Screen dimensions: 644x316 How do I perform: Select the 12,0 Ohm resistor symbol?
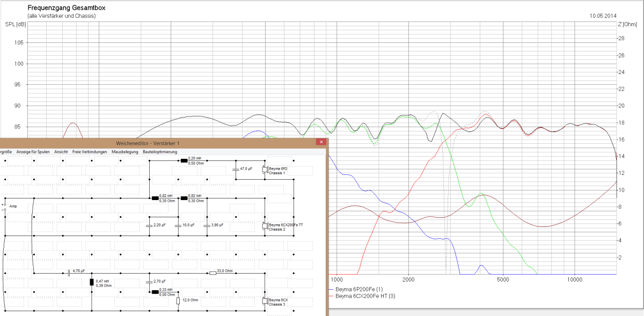pyautogui.click(x=178, y=301)
